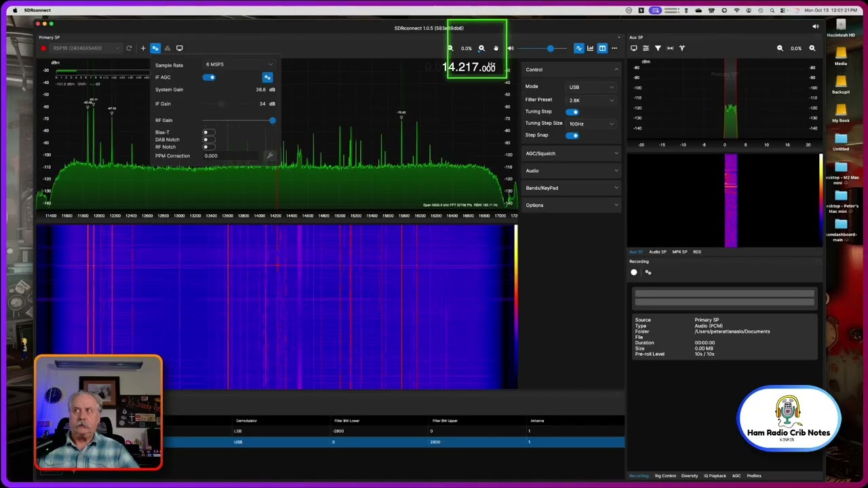Add a new receiver with plus icon
868x488 pixels.
(x=143, y=48)
